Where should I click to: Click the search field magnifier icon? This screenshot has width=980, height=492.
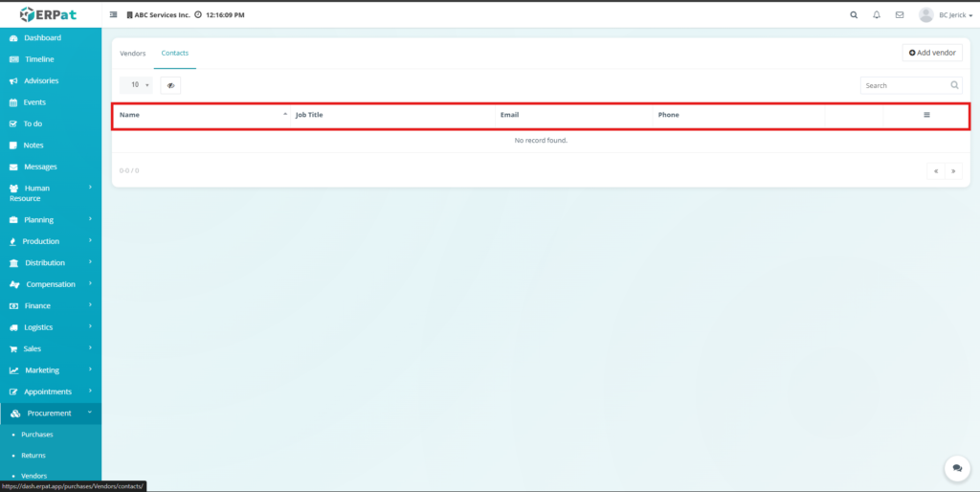pos(954,85)
